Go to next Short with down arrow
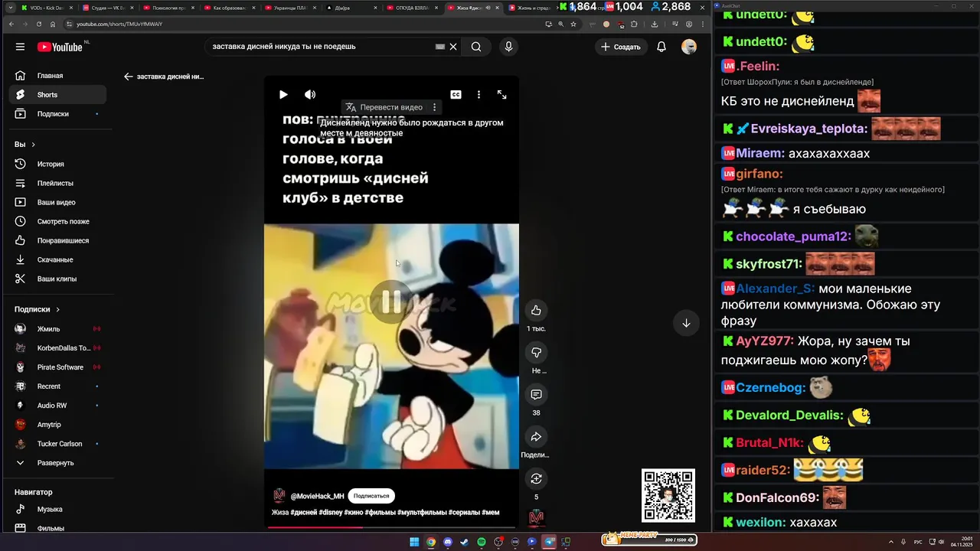The width and height of the screenshot is (980, 551). tap(686, 323)
